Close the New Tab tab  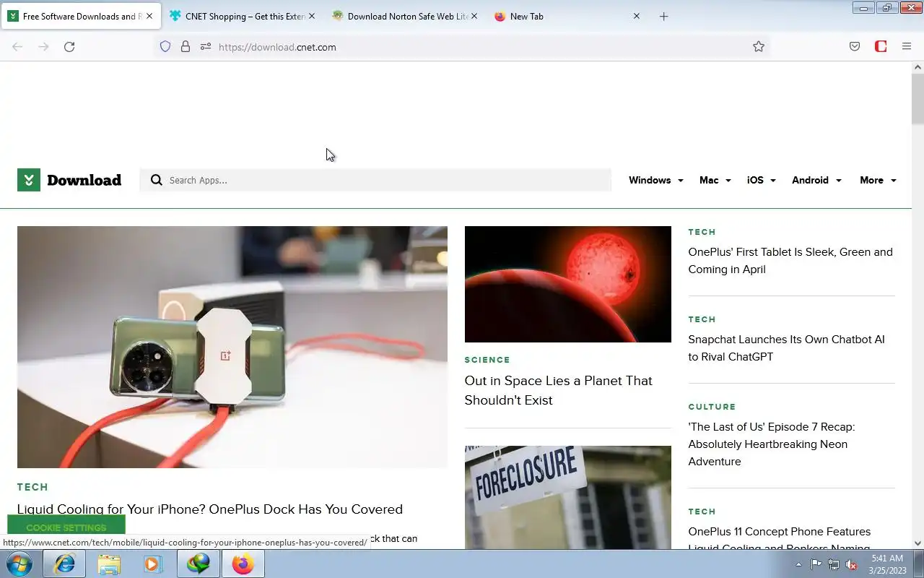637,16
